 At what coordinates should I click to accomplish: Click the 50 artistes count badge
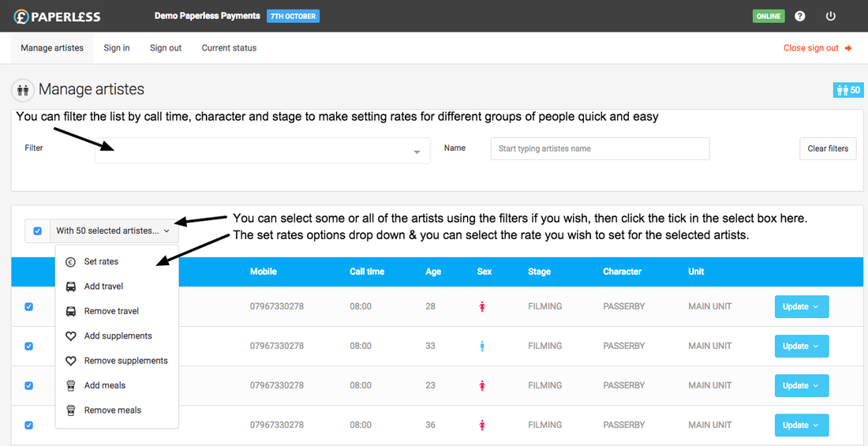pos(848,90)
